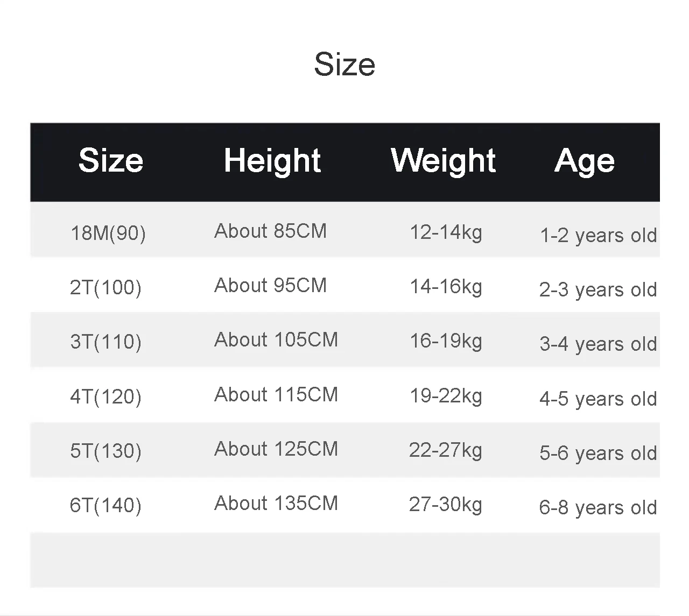The image size is (689, 616).
Task: Click the Height column header
Action: 272,160
